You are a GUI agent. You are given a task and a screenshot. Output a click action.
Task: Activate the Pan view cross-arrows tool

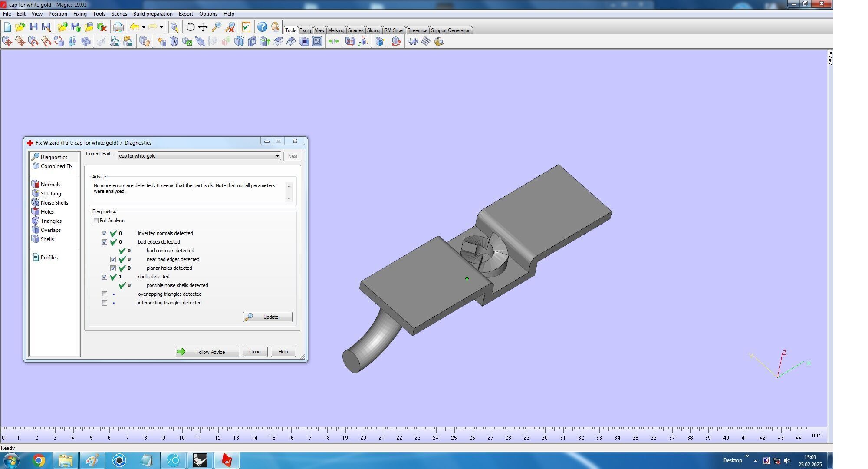(203, 27)
